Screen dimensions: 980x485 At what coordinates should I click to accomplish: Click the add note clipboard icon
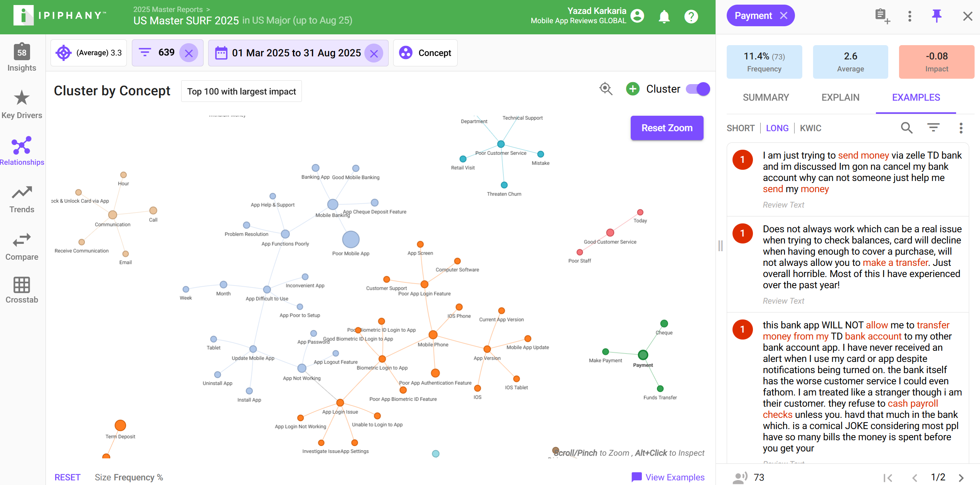tap(882, 16)
